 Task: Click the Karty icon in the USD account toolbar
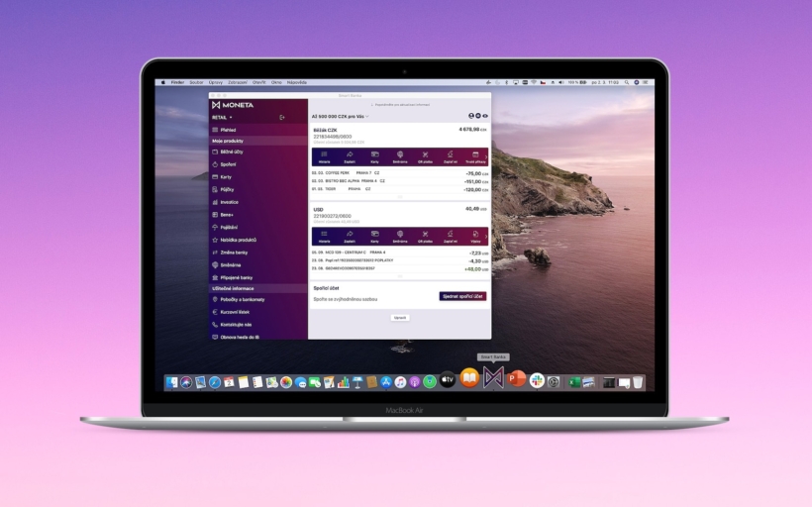(x=374, y=235)
